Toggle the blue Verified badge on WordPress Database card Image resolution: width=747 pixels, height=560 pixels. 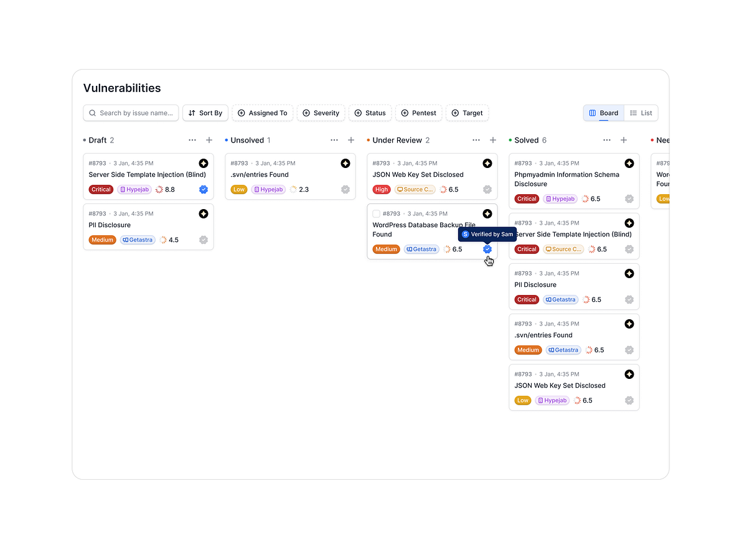tap(487, 249)
